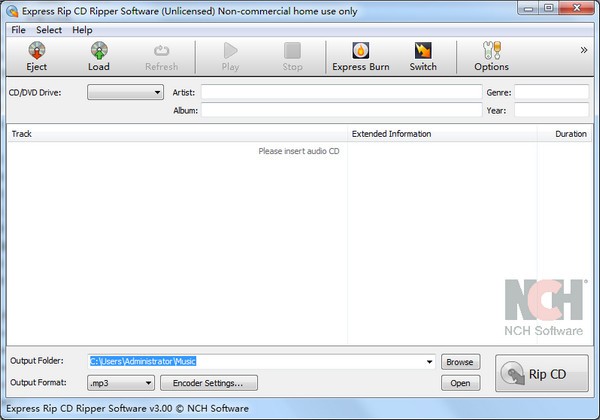Image resolution: width=600 pixels, height=420 pixels.
Task: Click the Encoder Settings button
Action: tap(214, 382)
